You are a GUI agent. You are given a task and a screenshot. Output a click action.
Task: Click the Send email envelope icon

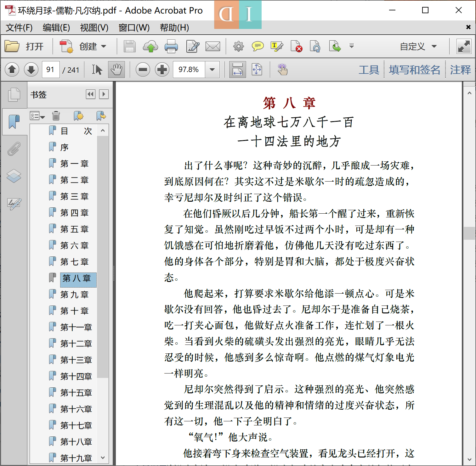pyautogui.click(x=213, y=47)
